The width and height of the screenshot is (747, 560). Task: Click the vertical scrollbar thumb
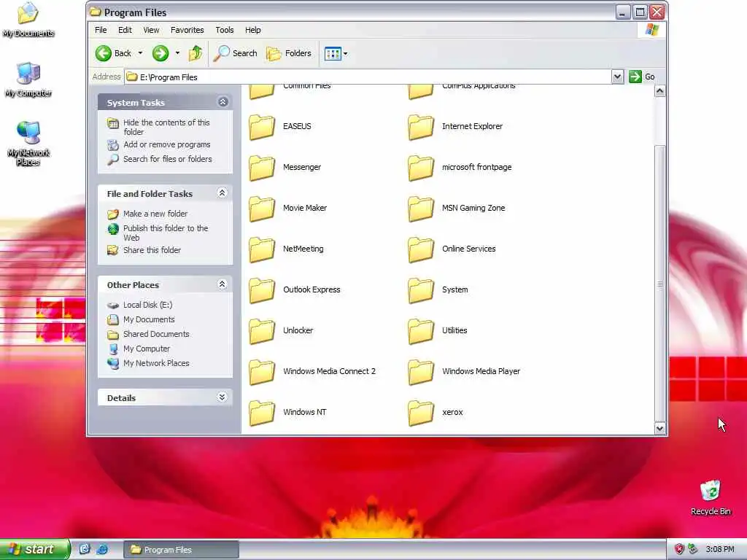click(659, 284)
